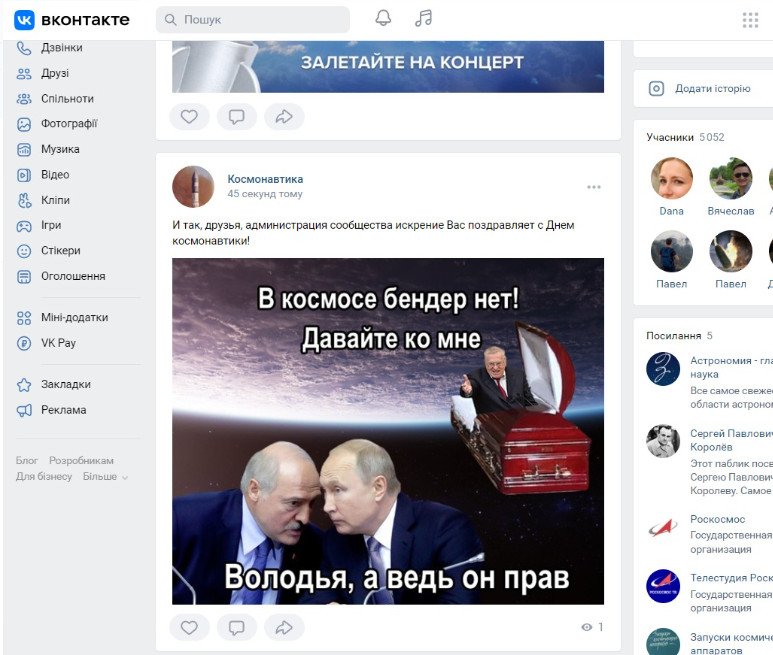Viewport: 773px width, 655px height.
Task: Open the music note icon in header
Action: (x=423, y=19)
